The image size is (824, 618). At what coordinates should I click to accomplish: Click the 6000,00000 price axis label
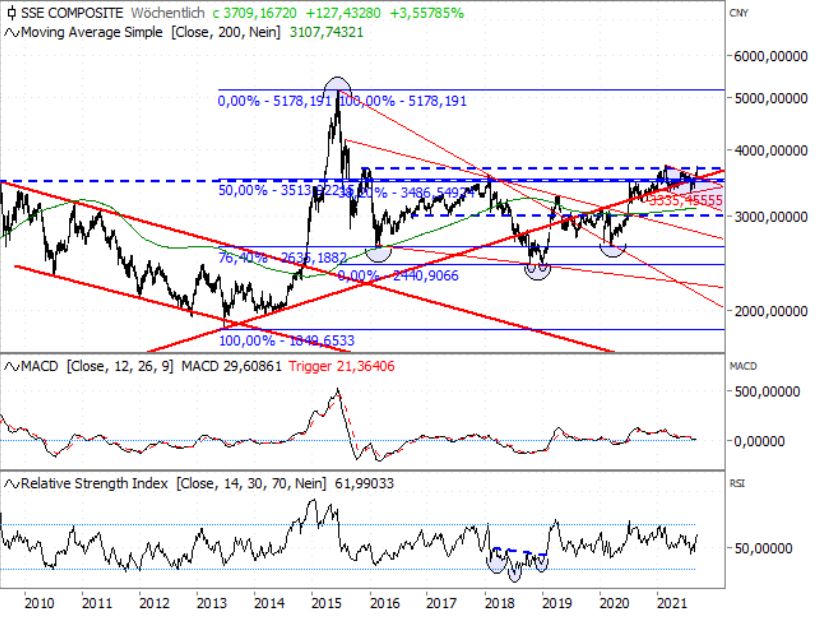click(770, 56)
